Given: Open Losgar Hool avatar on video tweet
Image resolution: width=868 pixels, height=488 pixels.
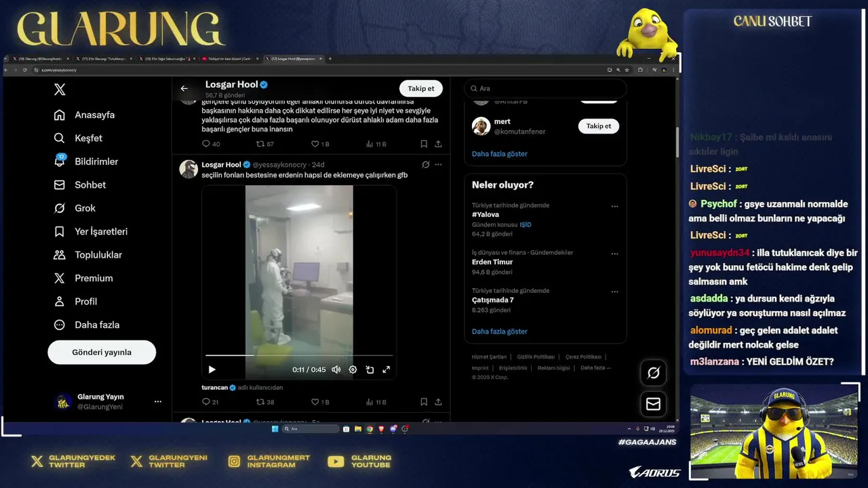Looking at the screenshot, I should click(x=189, y=169).
